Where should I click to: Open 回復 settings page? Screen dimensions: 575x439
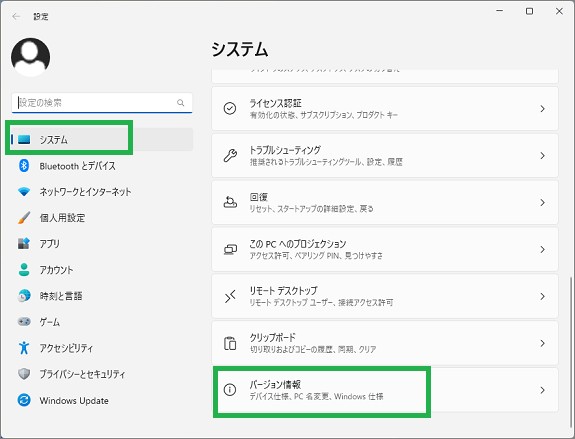(385, 202)
